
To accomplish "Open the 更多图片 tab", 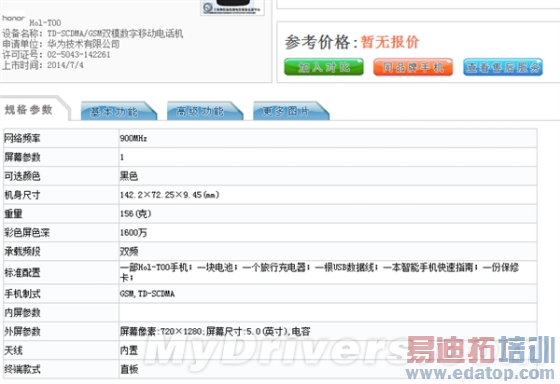I will tap(290, 111).
